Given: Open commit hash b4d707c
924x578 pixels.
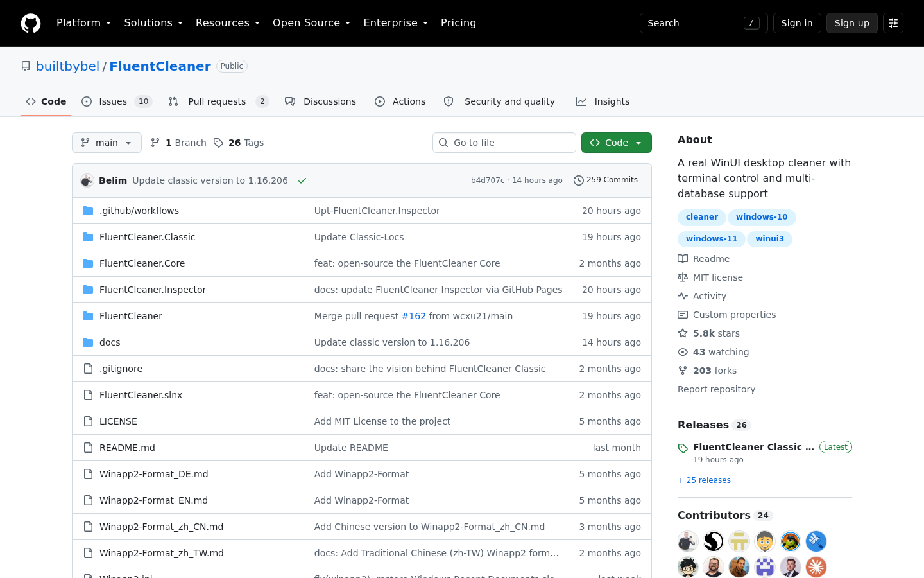Looking at the screenshot, I should tap(488, 180).
